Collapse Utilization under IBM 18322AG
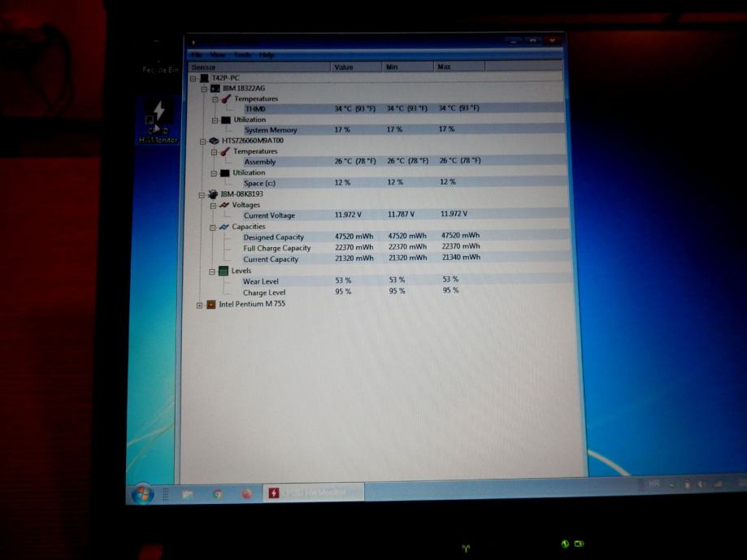The image size is (747, 560). pos(215,120)
